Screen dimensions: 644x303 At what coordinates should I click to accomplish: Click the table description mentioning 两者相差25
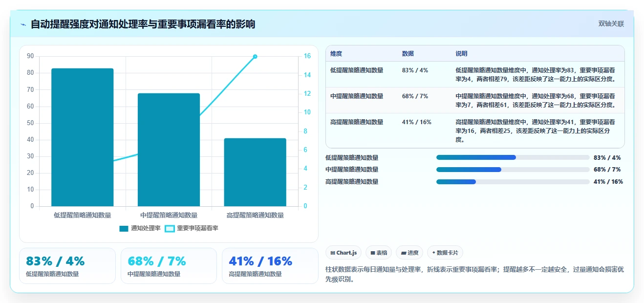coord(536,130)
